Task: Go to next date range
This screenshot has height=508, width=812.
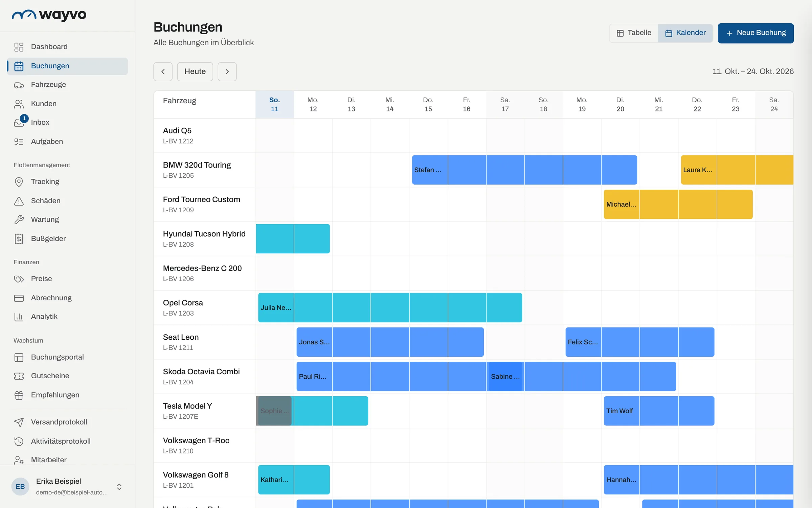Action: [227, 71]
